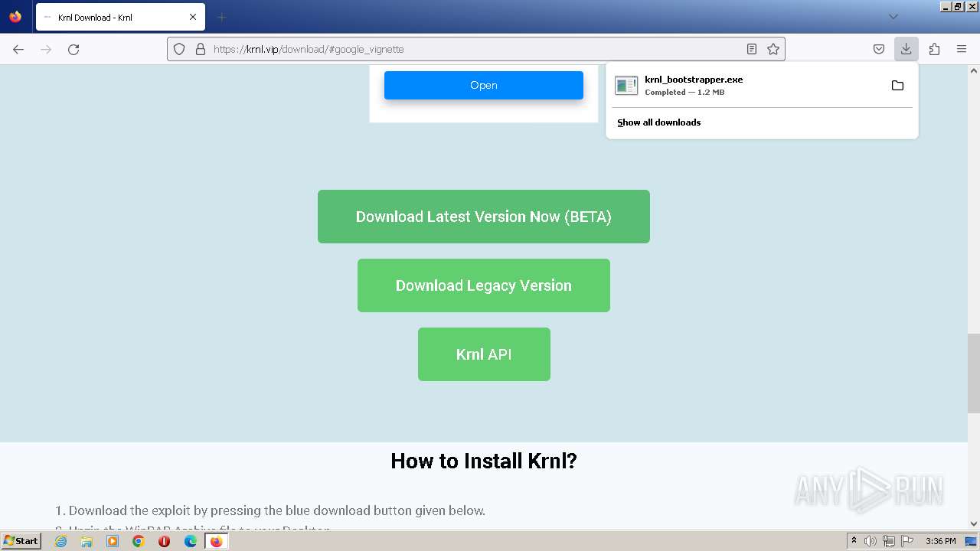Viewport: 980px width, 551px height.
Task: Open Opera browser from taskbar
Action: pyautogui.click(x=164, y=541)
